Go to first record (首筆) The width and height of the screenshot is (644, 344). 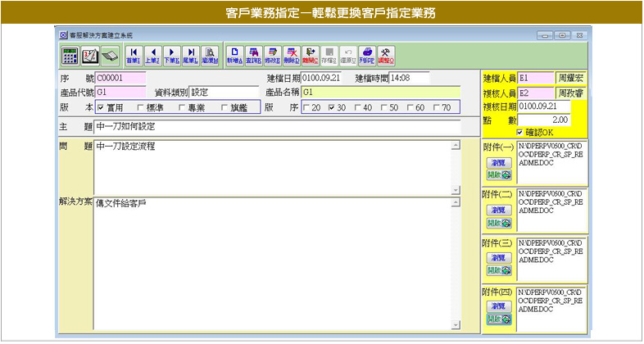coord(133,56)
